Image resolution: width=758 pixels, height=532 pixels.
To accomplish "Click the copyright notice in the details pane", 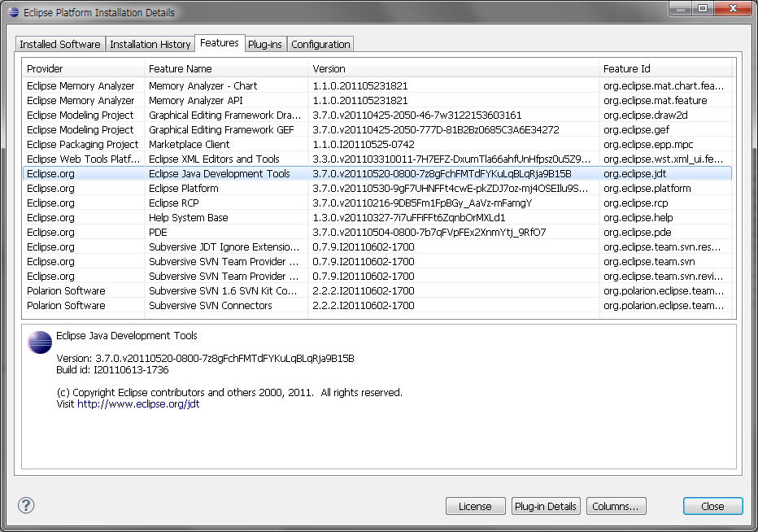I will 229,392.
